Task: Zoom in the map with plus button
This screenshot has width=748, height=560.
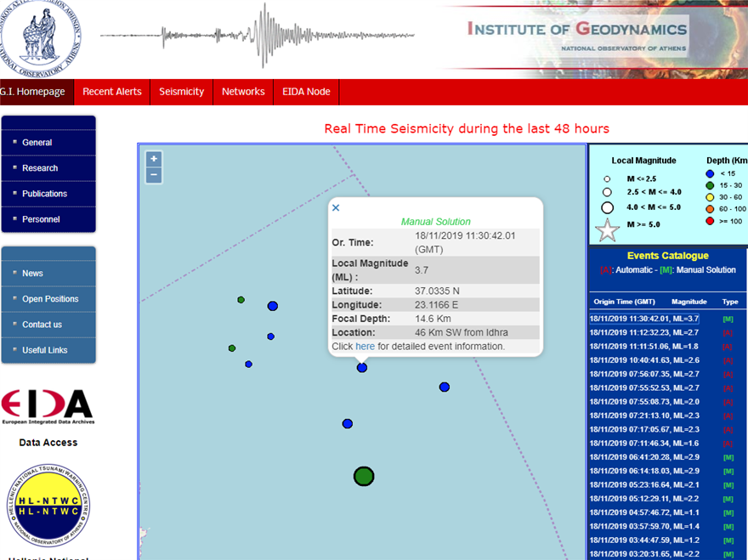Action: point(153,159)
